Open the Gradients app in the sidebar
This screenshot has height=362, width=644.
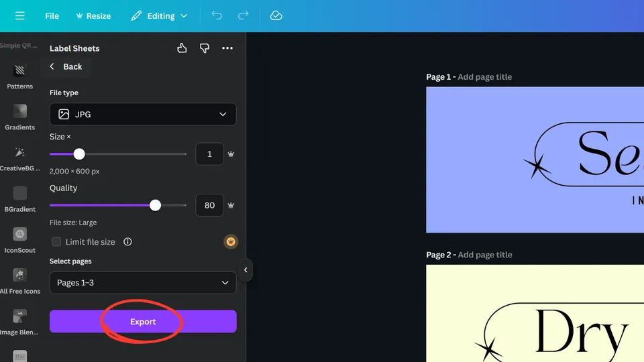click(19, 117)
